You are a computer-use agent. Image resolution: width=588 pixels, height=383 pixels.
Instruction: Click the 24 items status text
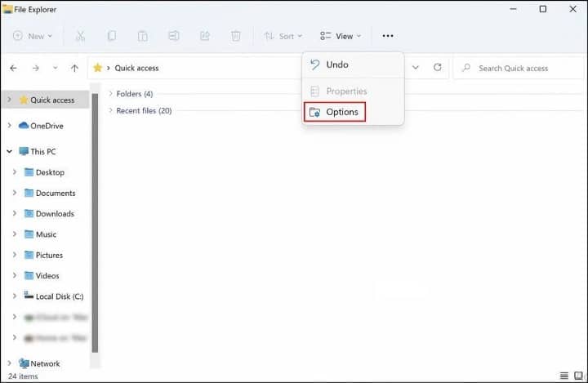23,376
